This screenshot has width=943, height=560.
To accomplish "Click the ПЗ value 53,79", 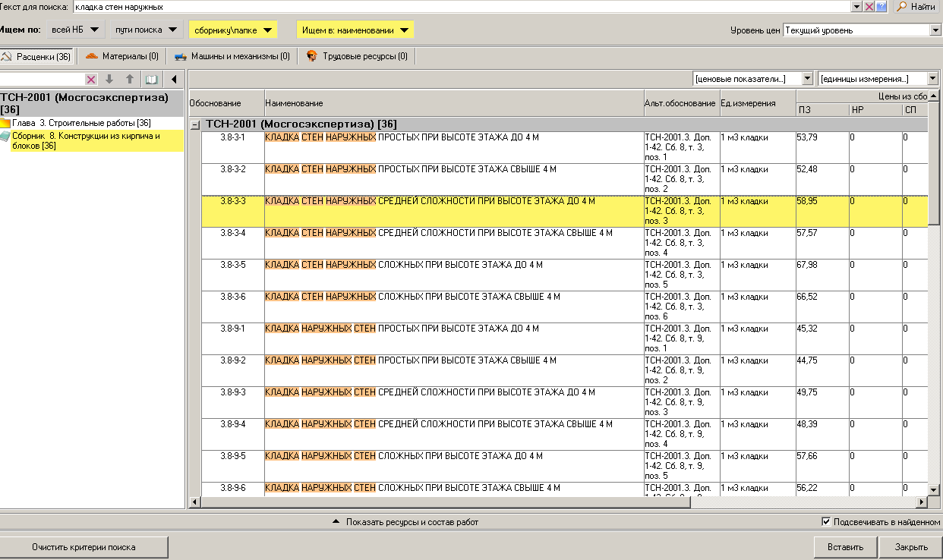I will (x=807, y=137).
